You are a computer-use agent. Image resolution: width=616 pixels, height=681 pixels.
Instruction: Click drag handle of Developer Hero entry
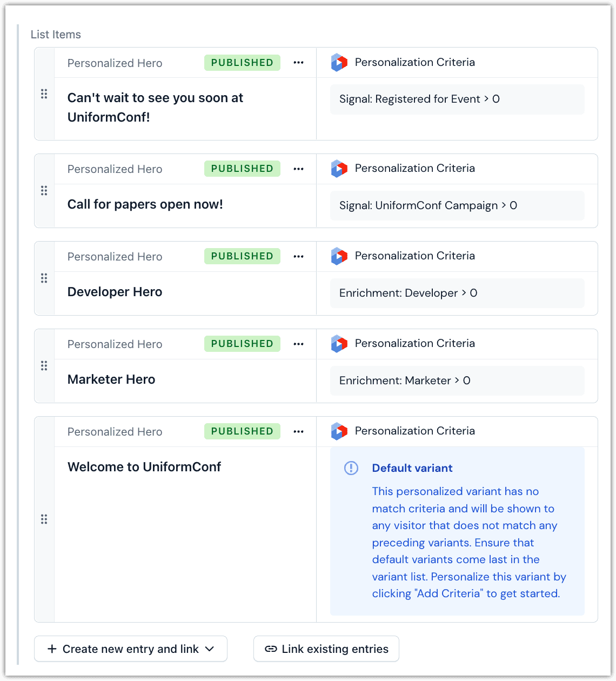click(x=44, y=278)
